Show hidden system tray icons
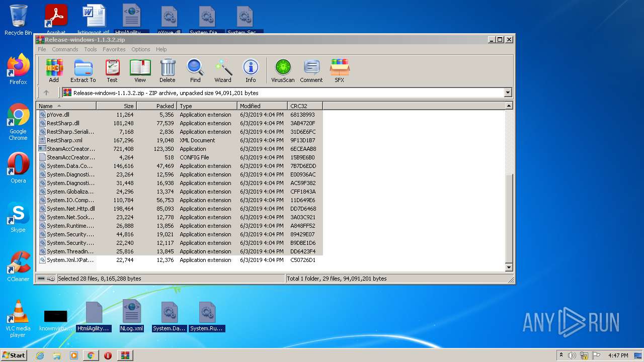Viewport: 644px width, 362px height. 561,355
